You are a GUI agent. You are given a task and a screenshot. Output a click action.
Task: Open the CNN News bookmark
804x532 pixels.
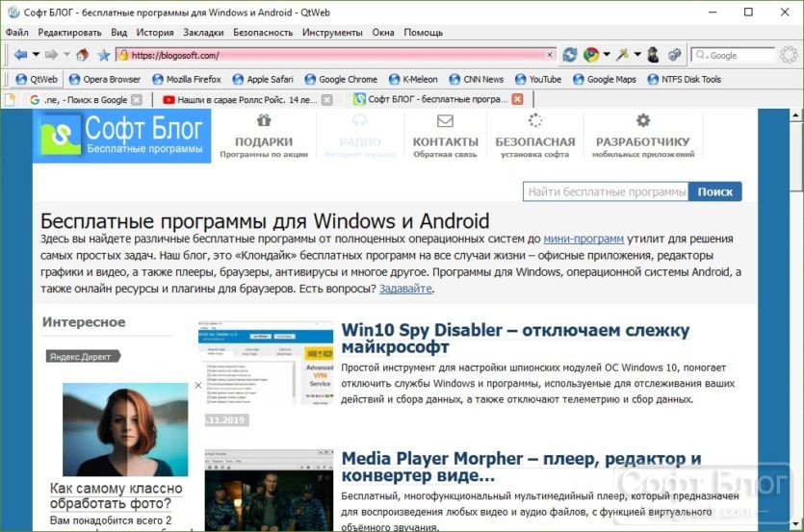click(x=477, y=80)
